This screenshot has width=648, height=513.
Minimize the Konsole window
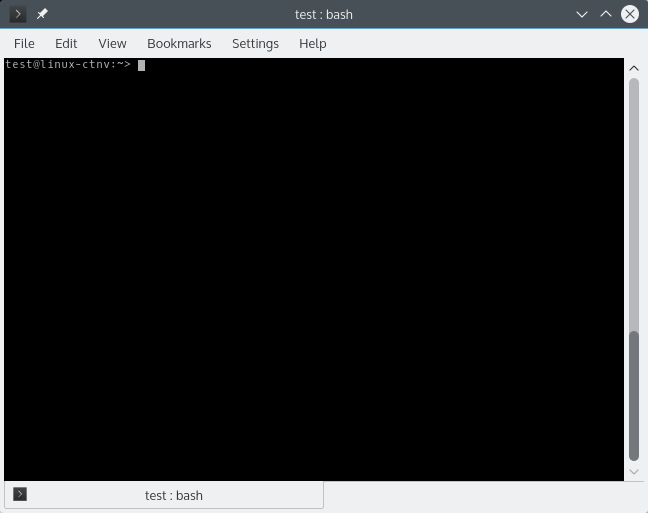[583, 14]
